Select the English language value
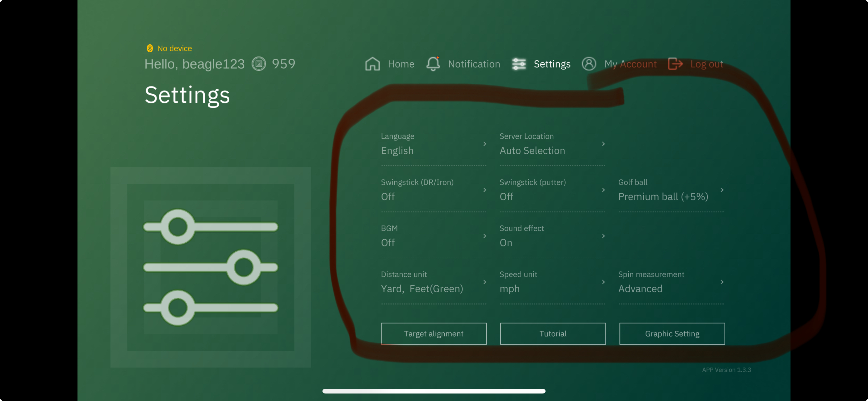This screenshot has width=868, height=401. pyautogui.click(x=397, y=151)
